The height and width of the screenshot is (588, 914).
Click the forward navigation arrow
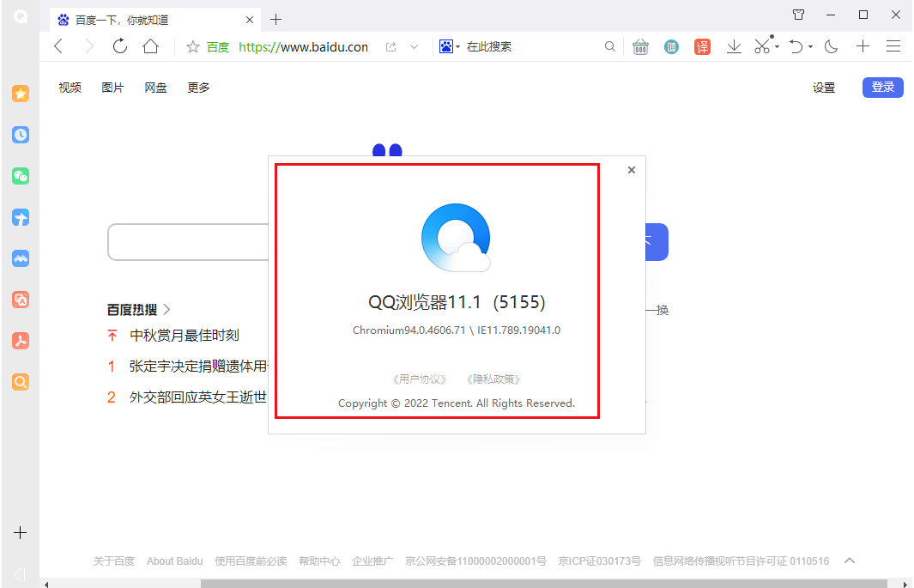(x=89, y=46)
